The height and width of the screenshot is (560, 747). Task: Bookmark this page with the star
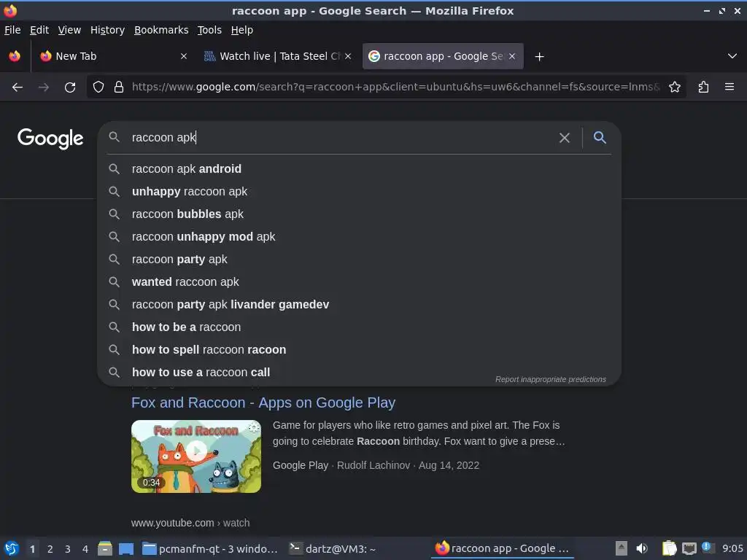(x=675, y=87)
